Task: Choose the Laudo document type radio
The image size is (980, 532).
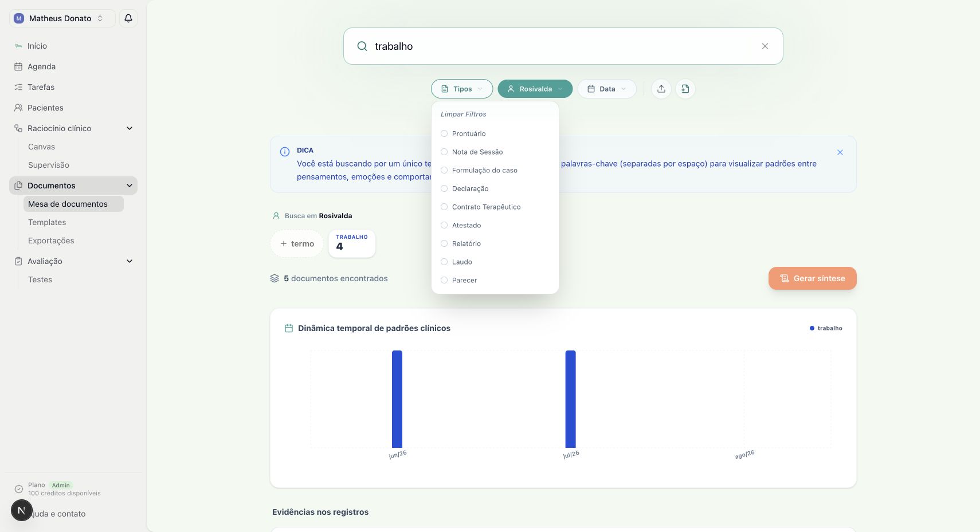Action: [x=444, y=262]
